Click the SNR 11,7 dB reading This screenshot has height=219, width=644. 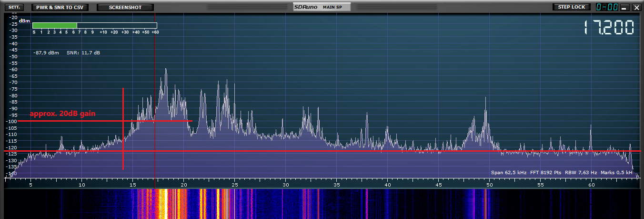(83, 52)
